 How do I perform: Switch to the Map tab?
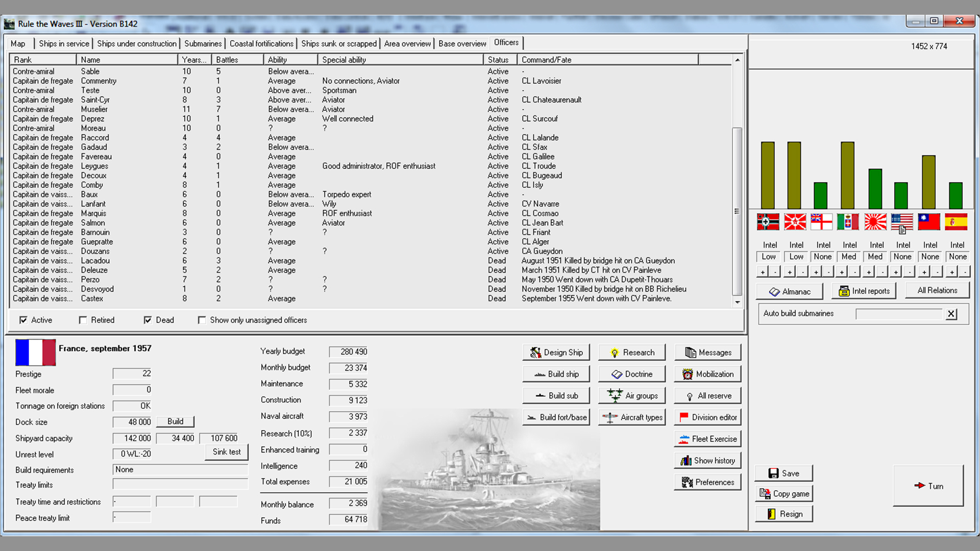click(x=18, y=43)
